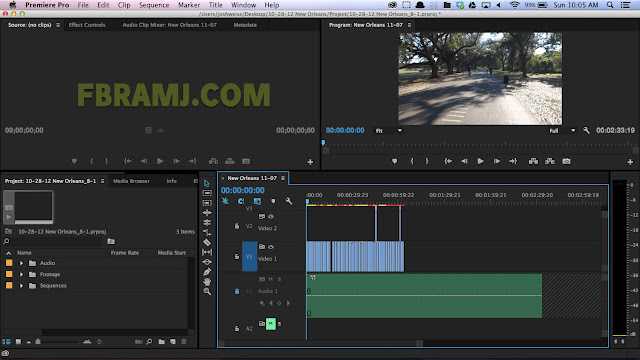
Task: Select the Track Select Forward tool
Action: point(207,193)
